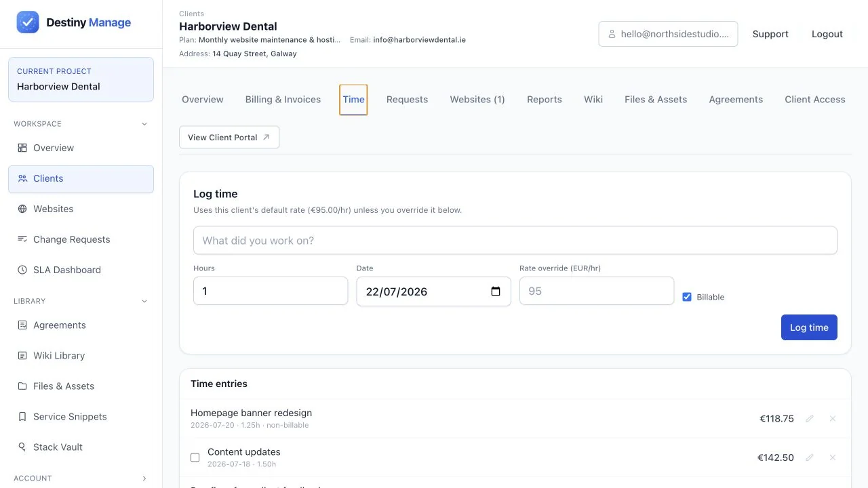Image resolution: width=868 pixels, height=488 pixels.
Task: Click the Logout link
Action: tap(827, 34)
